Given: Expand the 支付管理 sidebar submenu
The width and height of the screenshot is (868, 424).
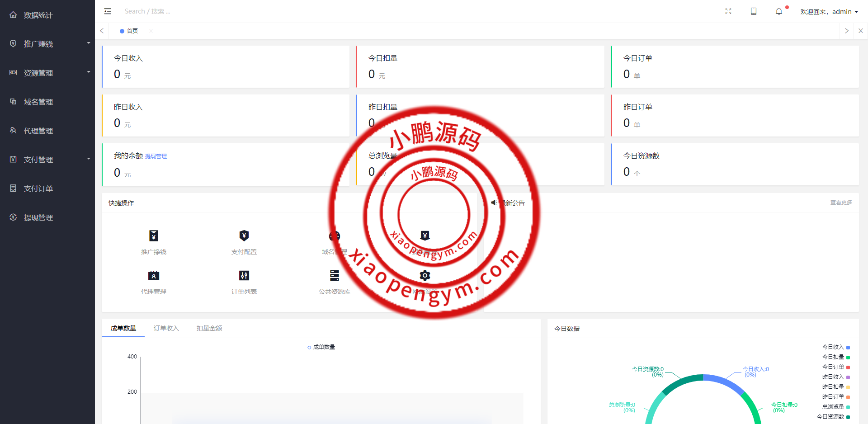Looking at the screenshot, I should (x=89, y=159).
